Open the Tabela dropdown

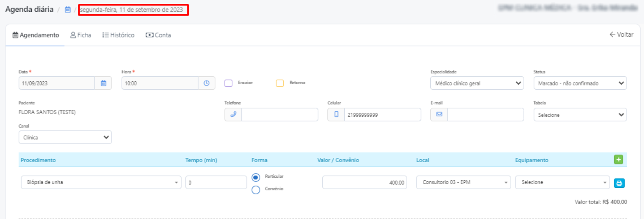pos(580,115)
